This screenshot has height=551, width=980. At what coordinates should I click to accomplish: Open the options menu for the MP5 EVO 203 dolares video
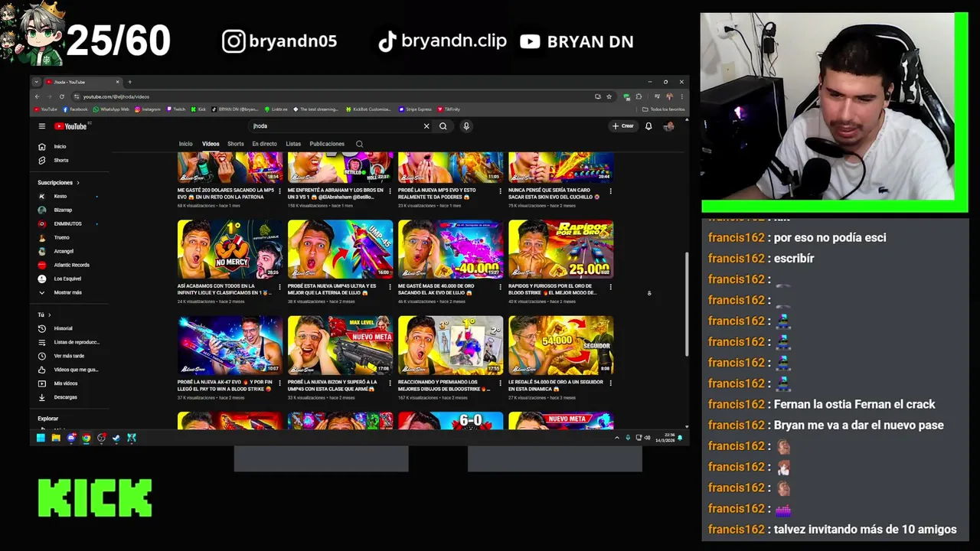pyautogui.click(x=279, y=191)
